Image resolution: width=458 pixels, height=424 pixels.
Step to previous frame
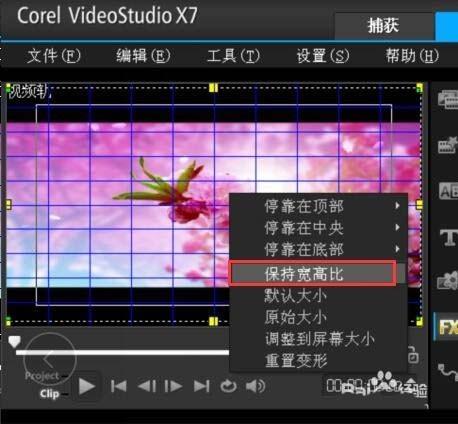point(147,386)
